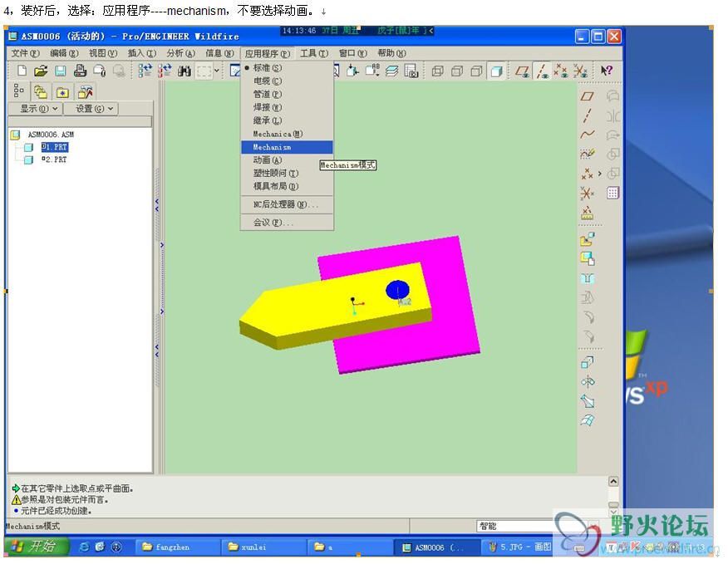Select 2.PRT in the model tree
Viewport: 728px width, 564px height.
pyautogui.click(x=54, y=159)
